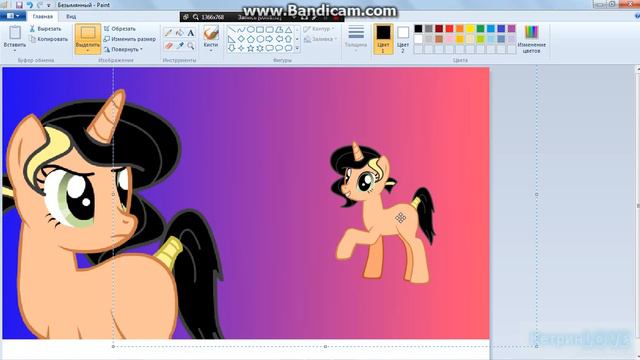This screenshot has width=640, height=360.
Task: Pick the six-point star shape
Action: click(x=260, y=48)
